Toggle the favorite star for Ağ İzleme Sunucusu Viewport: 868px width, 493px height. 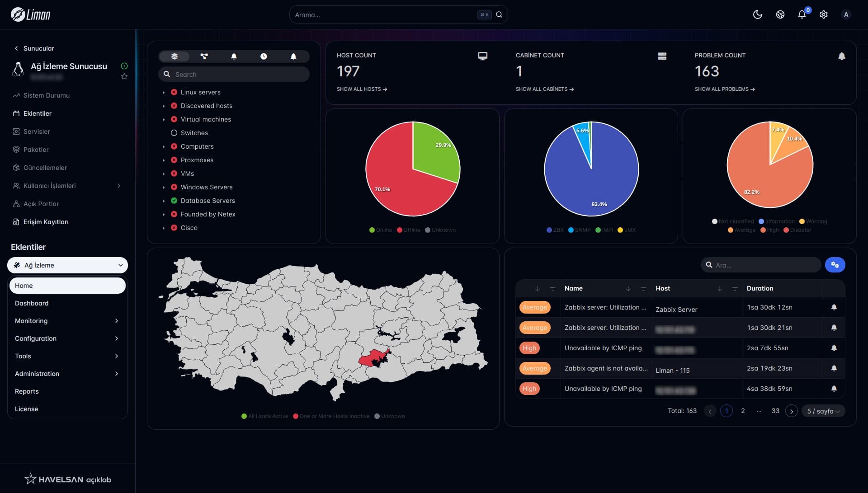click(124, 76)
